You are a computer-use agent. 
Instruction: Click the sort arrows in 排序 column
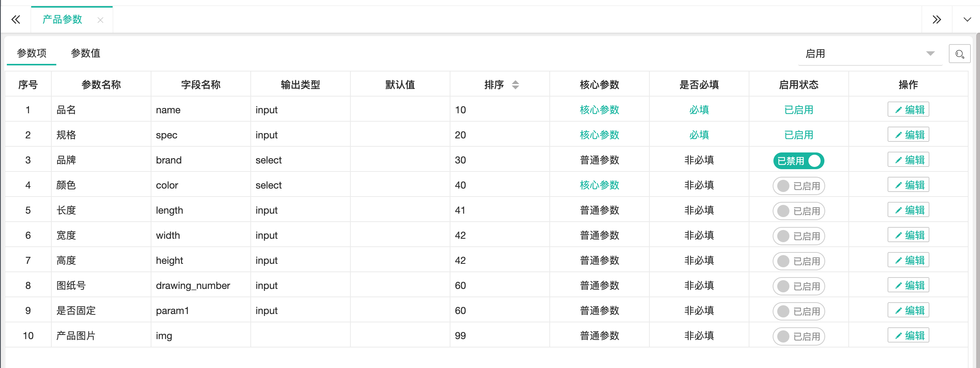[515, 84]
